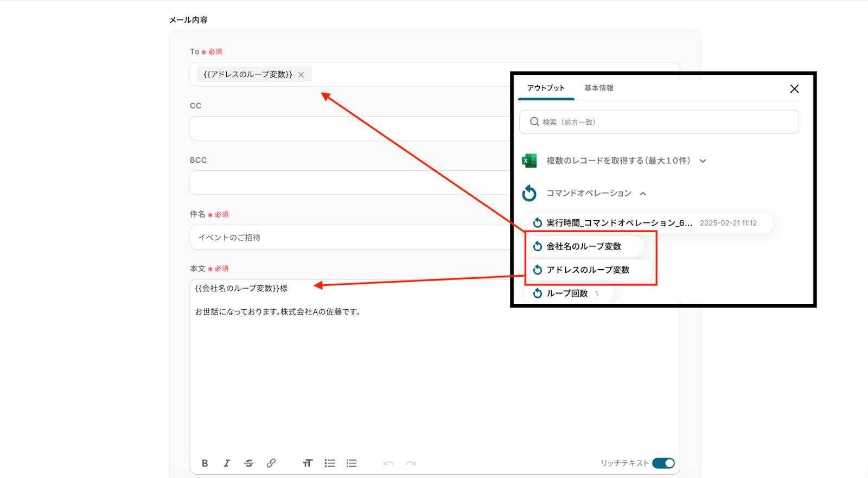Click the loop icon beside コマンドオペレーション
Image resolution: width=868 pixels, height=478 pixels.
(529, 193)
